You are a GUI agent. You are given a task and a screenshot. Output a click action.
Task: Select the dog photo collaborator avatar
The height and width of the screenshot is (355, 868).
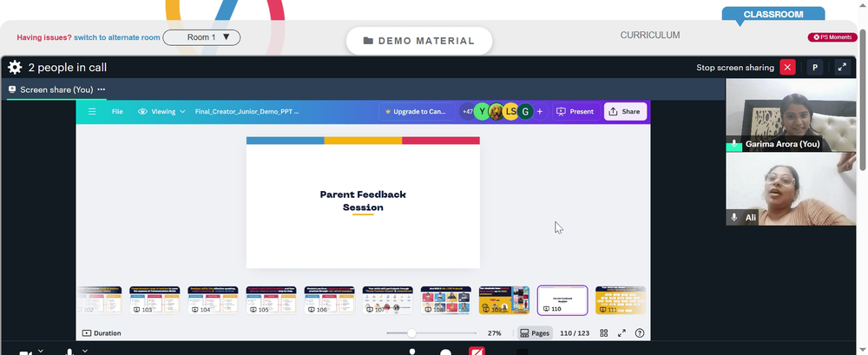pos(496,111)
